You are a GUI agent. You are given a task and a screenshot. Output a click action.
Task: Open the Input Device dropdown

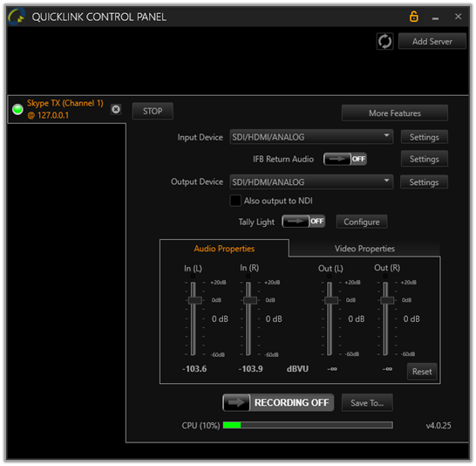coord(311,137)
